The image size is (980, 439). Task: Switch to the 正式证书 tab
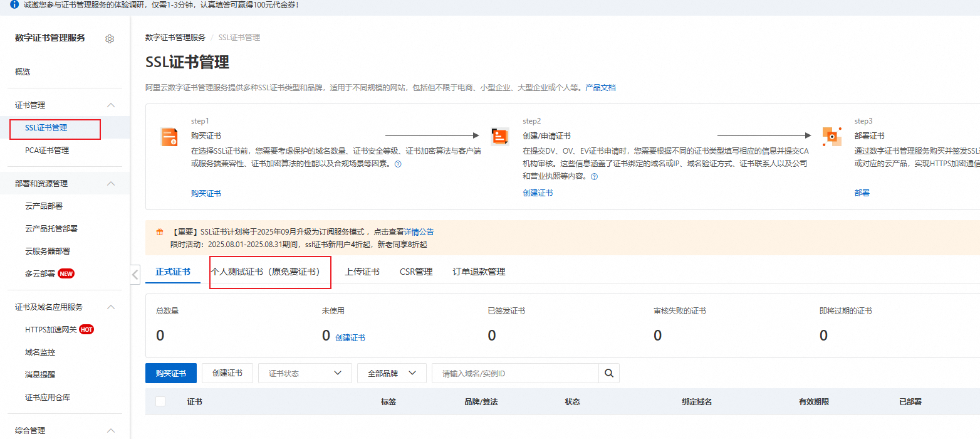click(173, 272)
